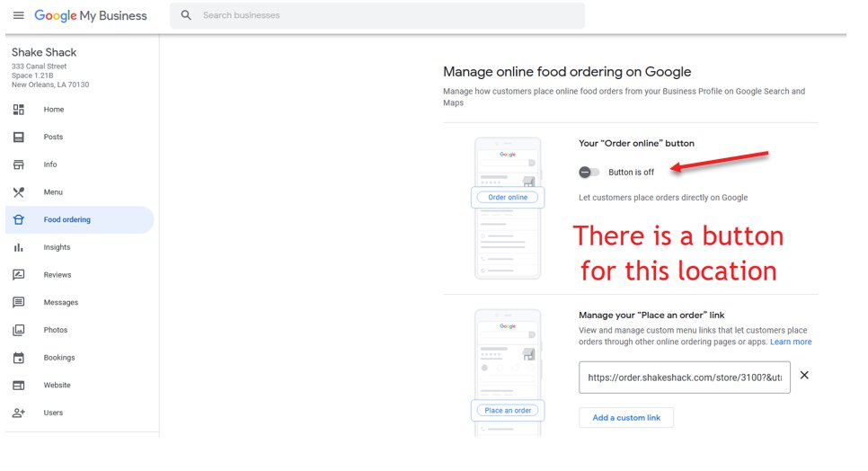Click the Your "Order online" button heading
Viewport: 868px width, 471px height.
click(636, 143)
